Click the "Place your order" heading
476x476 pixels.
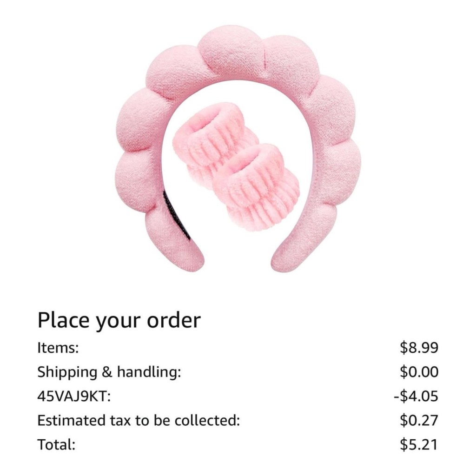click(119, 320)
